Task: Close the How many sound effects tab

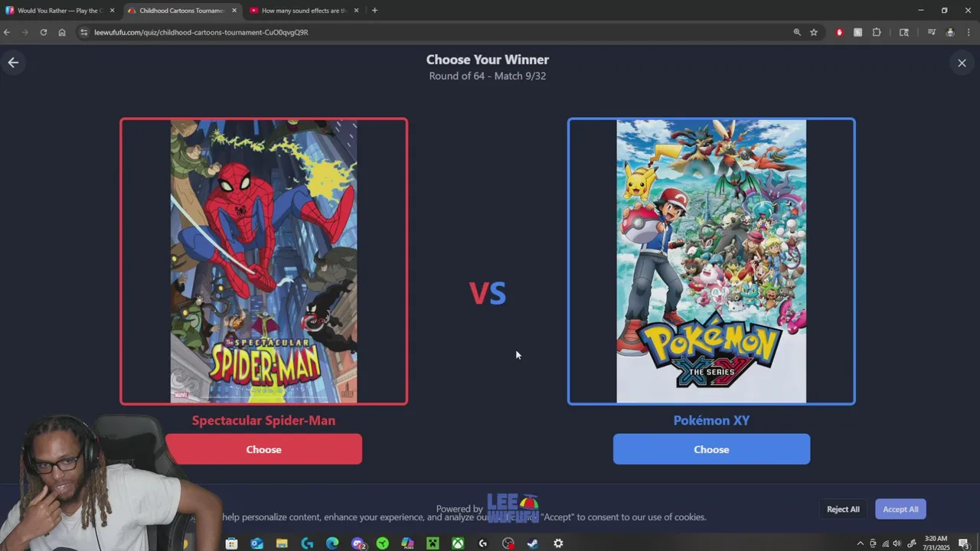Action: 356,11
